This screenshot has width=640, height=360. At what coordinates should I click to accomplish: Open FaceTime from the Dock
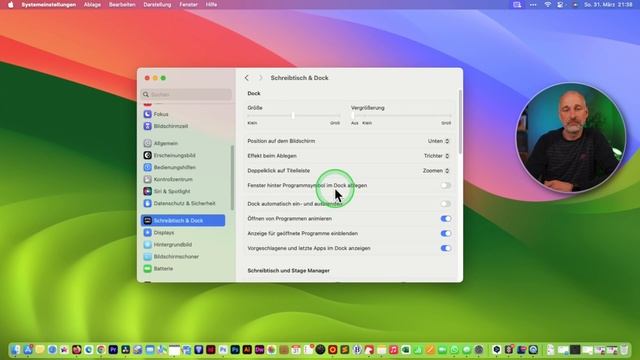point(442,349)
